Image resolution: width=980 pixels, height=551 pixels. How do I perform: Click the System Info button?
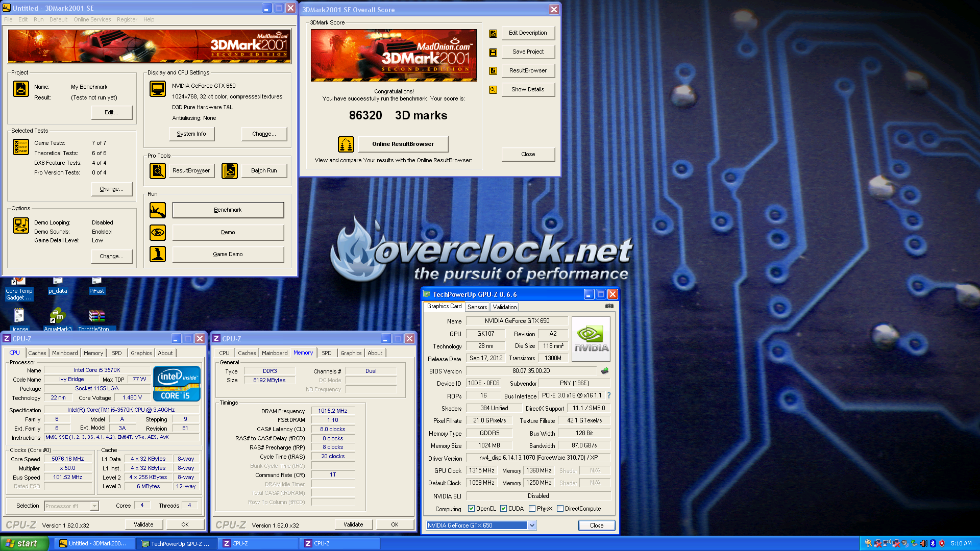pyautogui.click(x=191, y=134)
